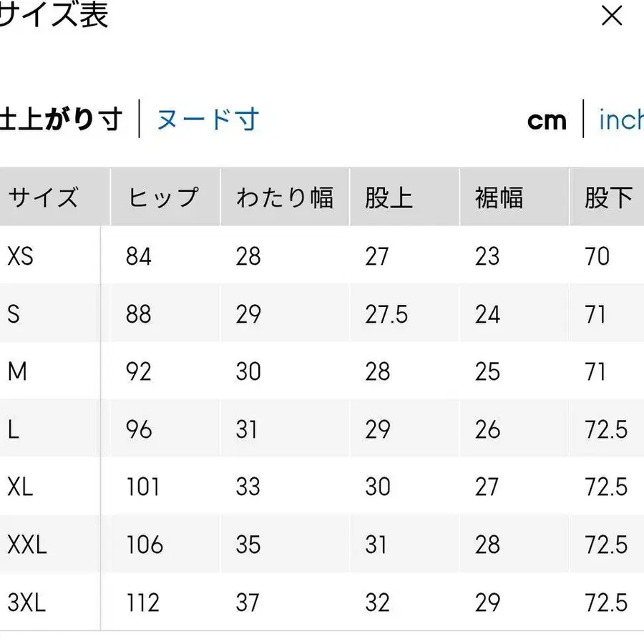This screenshot has width=644, height=644.
Task: Click the 72.5 inseam value for XL
Action: click(605, 487)
